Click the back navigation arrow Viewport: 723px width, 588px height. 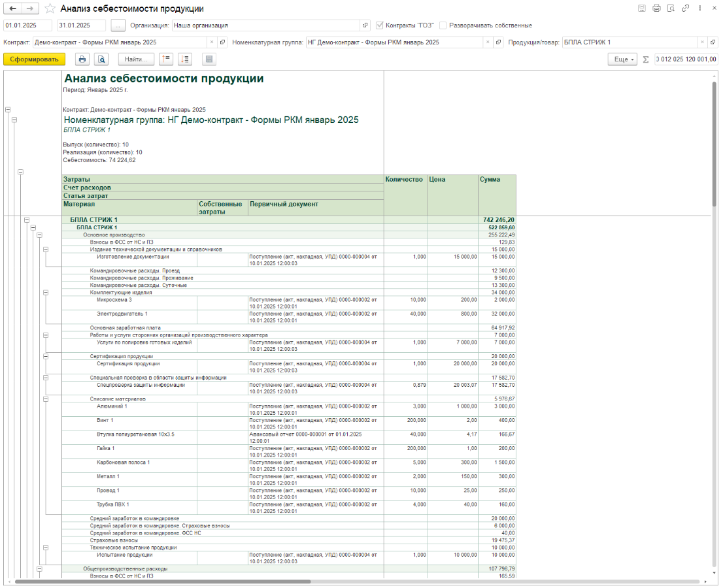pyautogui.click(x=12, y=8)
